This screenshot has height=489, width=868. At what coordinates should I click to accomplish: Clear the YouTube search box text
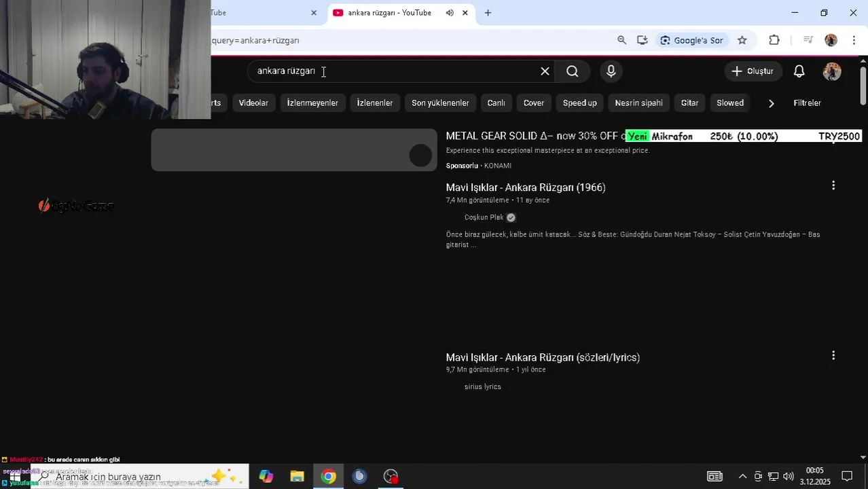545,71
